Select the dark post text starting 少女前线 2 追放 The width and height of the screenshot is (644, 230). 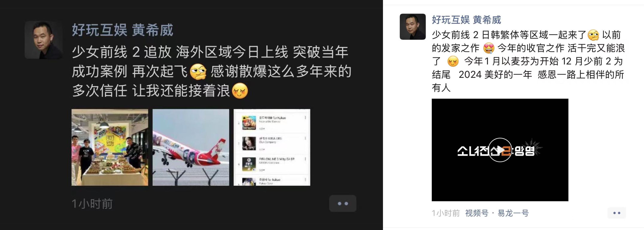(x=212, y=71)
